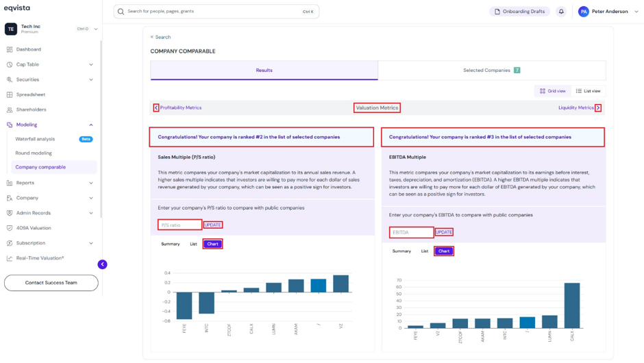Open Round modeling submenu item
This screenshot has height=363, width=644.
pyautogui.click(x=34, y=153)
